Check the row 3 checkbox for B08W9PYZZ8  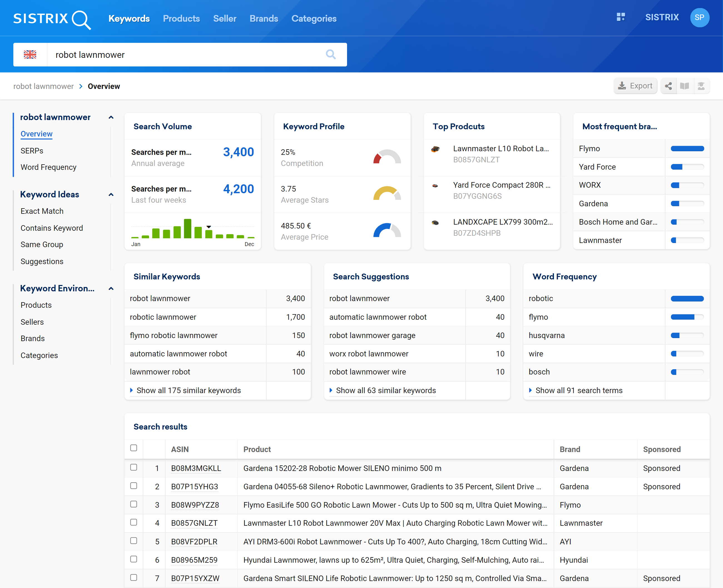(134, 504)
